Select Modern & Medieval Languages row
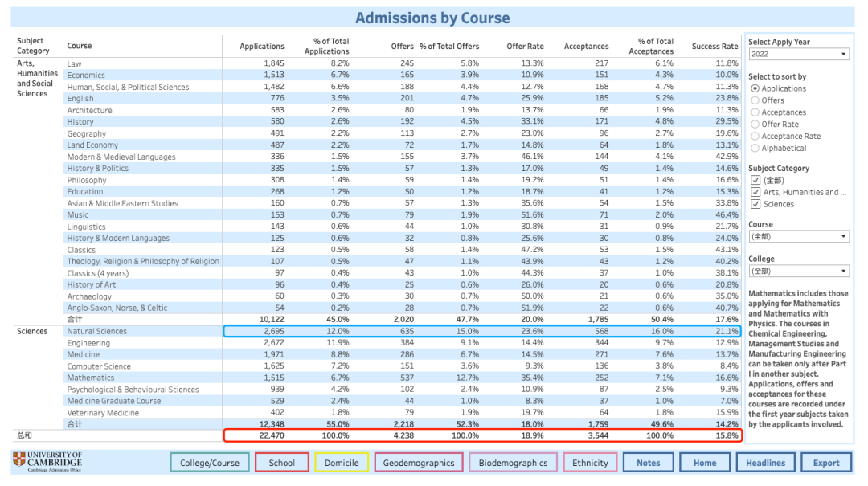The width and height of the screenshot is (868, 486). (x=121, y=157)
